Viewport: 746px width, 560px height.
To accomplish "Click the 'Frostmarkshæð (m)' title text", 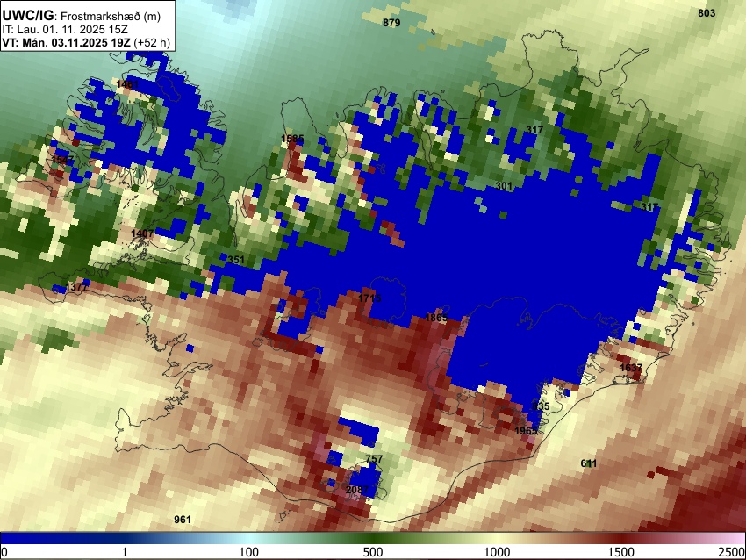I will click(x=111, y=16).
